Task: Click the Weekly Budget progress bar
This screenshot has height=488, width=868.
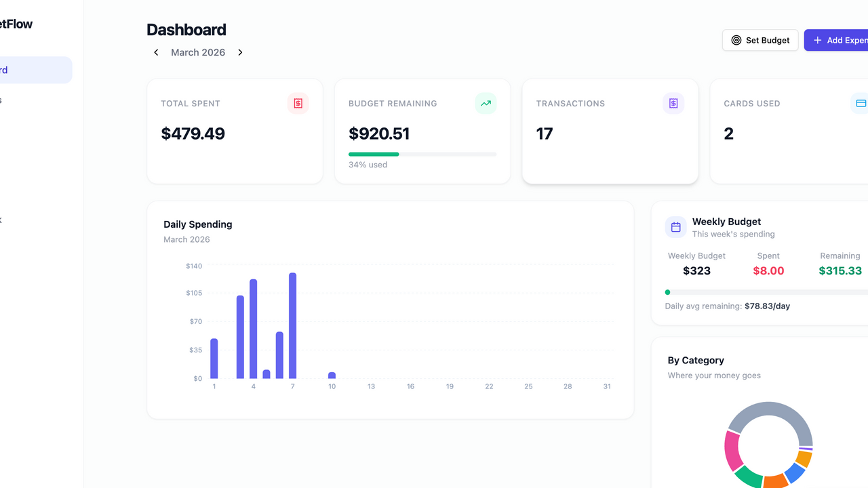Action: point(766,292)
